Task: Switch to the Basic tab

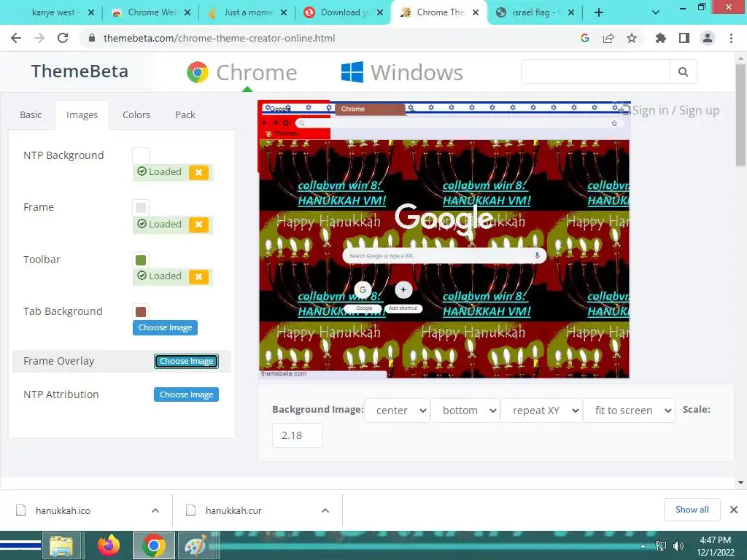Action: (31, 114)
